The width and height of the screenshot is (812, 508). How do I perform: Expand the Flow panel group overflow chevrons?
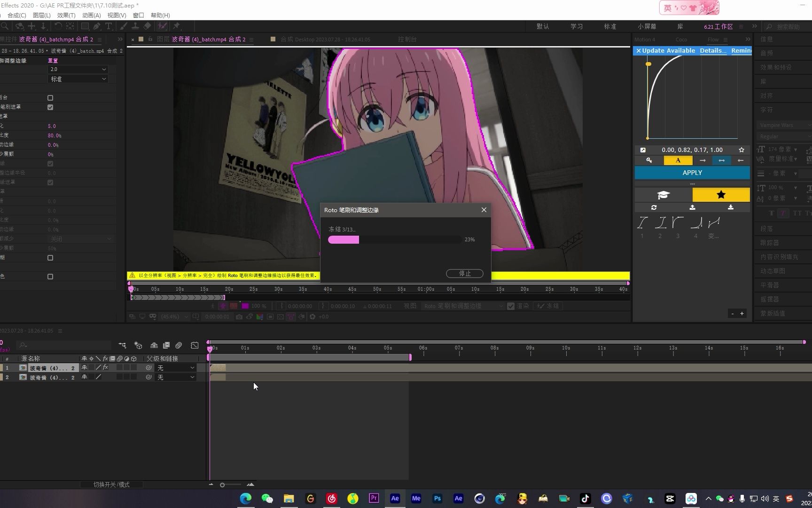[x=748, y=40]
